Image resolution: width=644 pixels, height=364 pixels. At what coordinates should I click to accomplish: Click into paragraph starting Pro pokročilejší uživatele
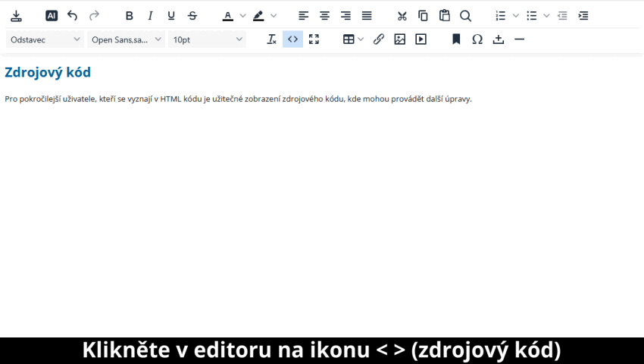point(238,99)
